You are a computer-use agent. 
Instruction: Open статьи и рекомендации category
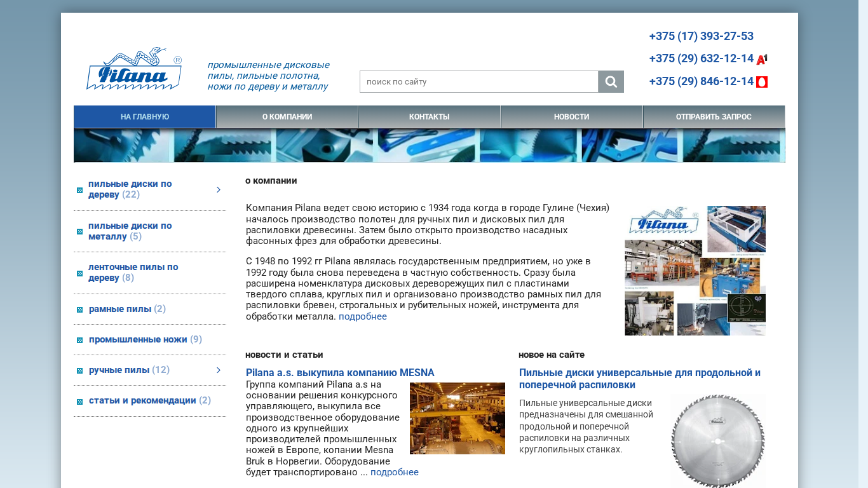point(150,400)
